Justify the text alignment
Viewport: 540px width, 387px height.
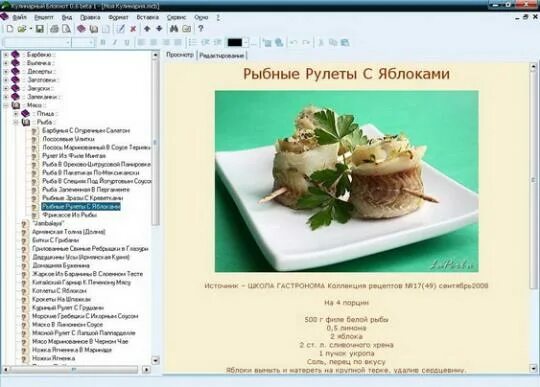(178, 42)
